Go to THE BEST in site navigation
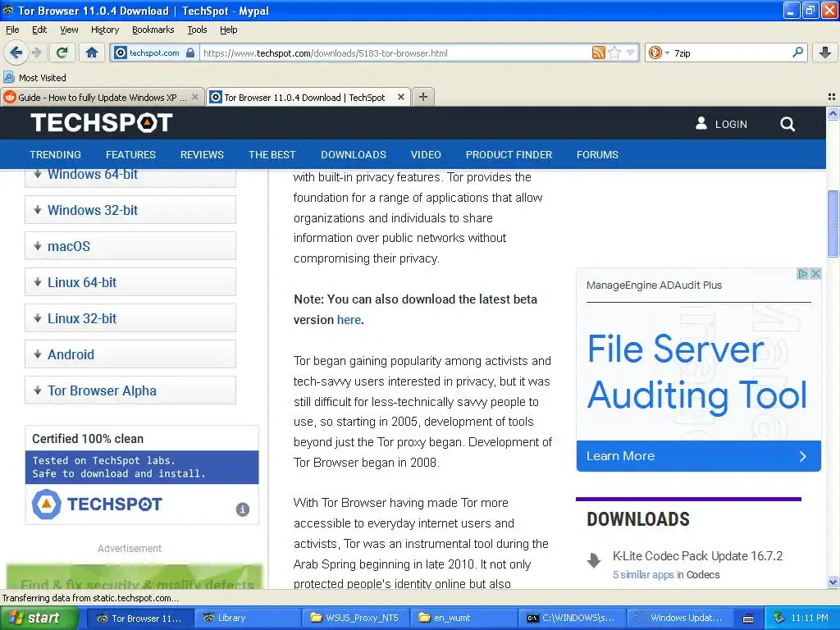 (272, 154)
